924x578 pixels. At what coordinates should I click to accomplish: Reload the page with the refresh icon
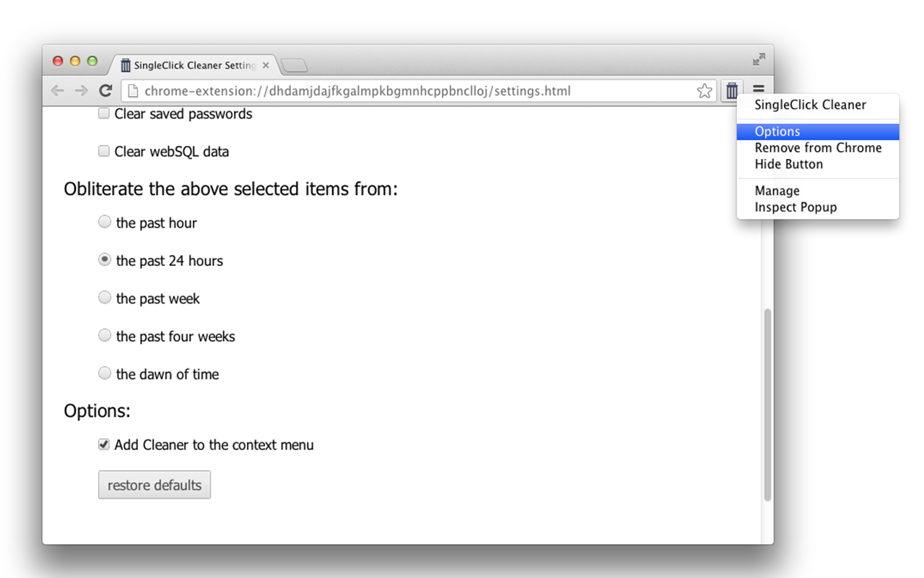[105, 91]
